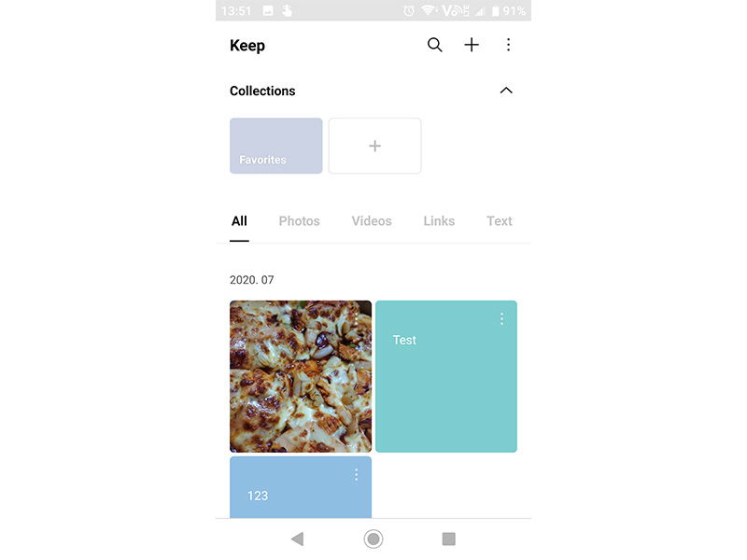Image resolution: width=747 pixels, height=560 pixels.
Task: Open the three-dot overflow menu in header
Action: 508,45
